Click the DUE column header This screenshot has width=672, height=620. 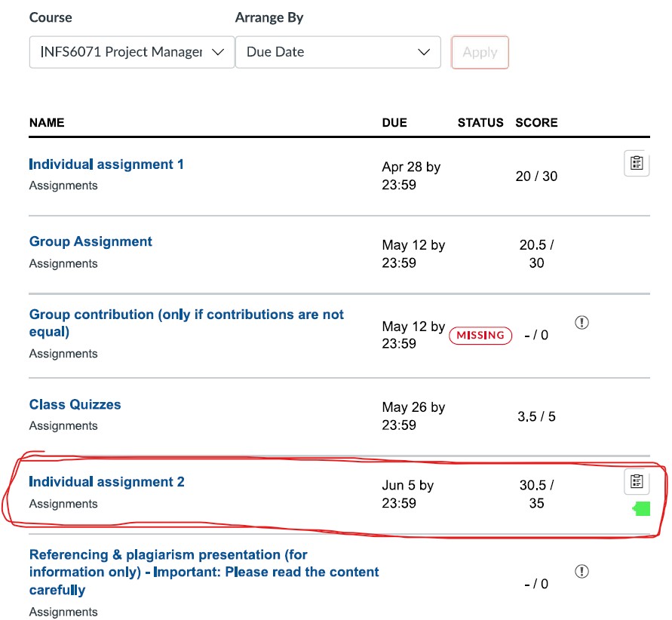[394, 122]
